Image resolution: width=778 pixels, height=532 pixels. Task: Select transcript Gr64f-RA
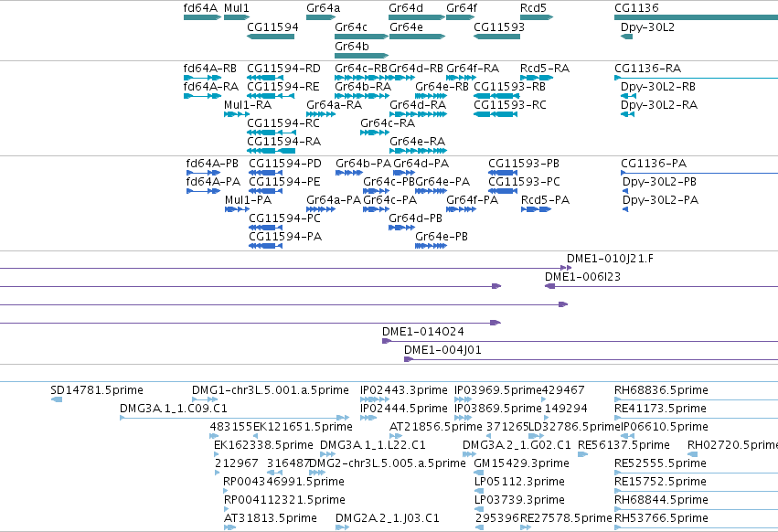click(x=461, y=78)
